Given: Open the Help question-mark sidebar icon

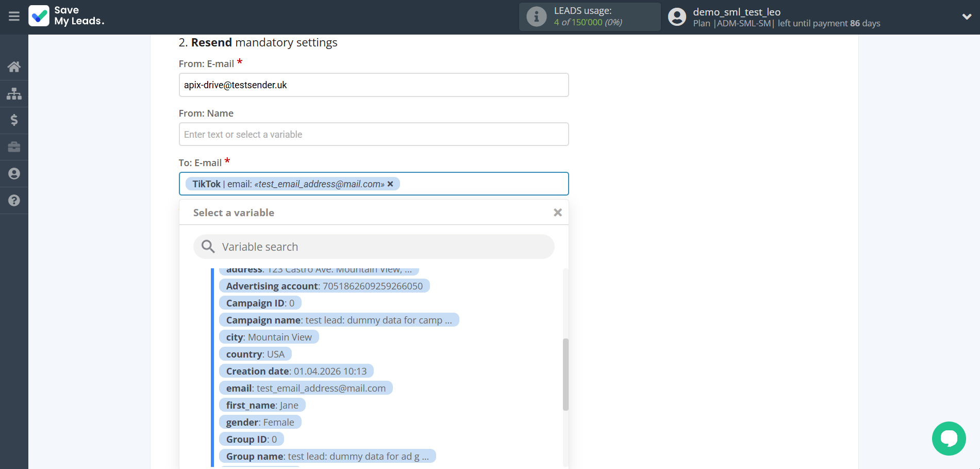Looking at the screenshot, I should point(14,200).
